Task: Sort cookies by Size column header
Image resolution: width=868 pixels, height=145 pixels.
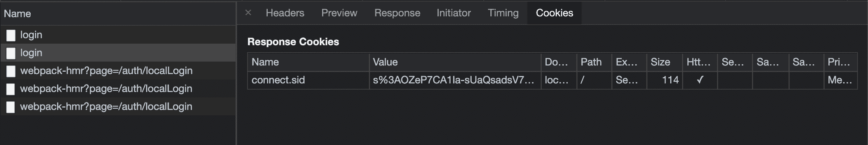Action: click(664, 62)
